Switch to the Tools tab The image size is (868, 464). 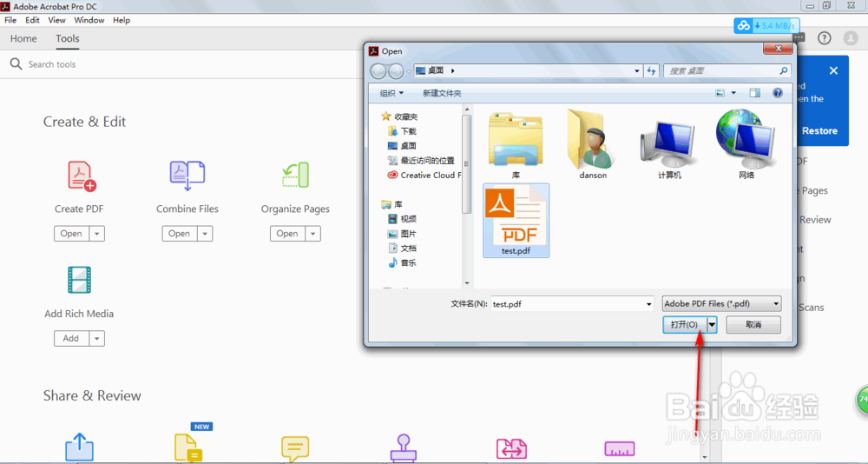point(68,39)
